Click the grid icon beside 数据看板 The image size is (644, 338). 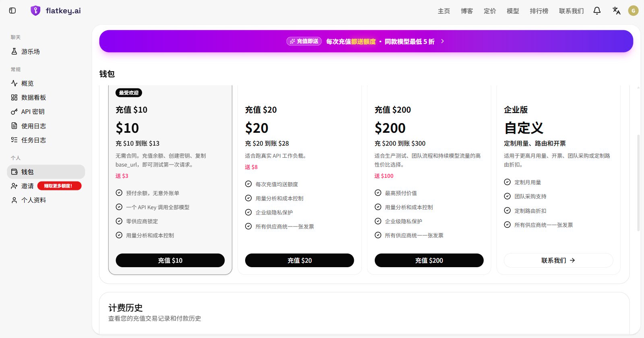(x=14, y=97)
